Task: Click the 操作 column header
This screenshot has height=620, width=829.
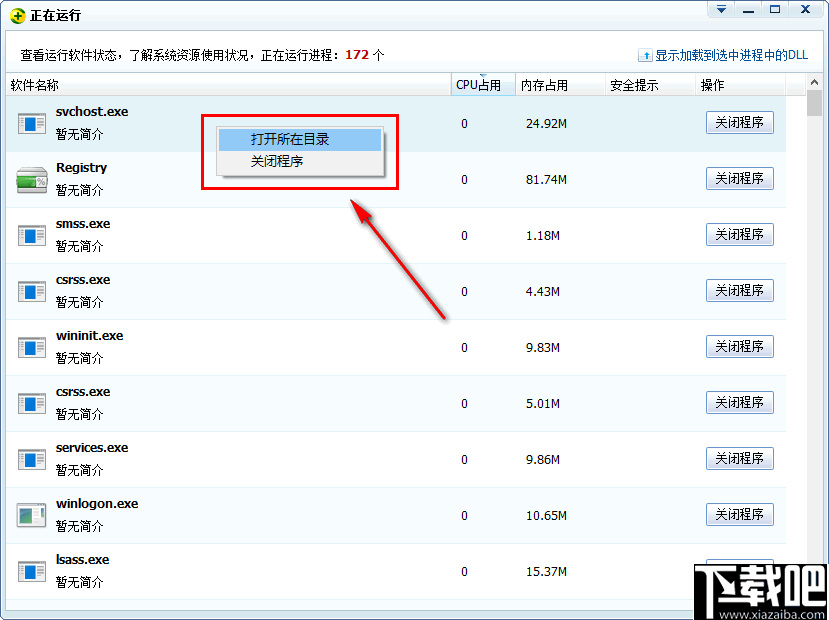Action: pyautogui.click(x=740, y=85)
